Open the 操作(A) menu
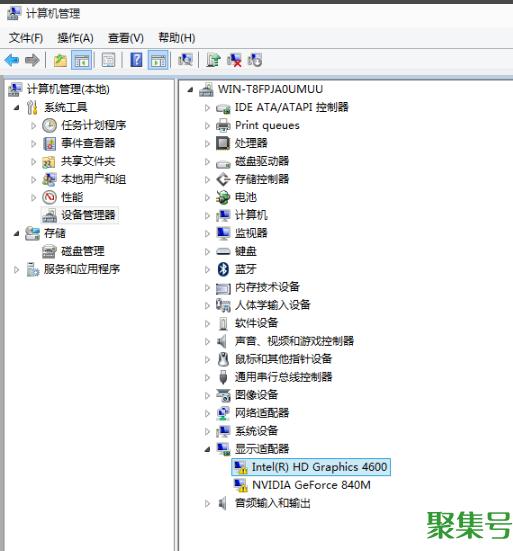Screen dimensions: 513x551 coord(76,38)
